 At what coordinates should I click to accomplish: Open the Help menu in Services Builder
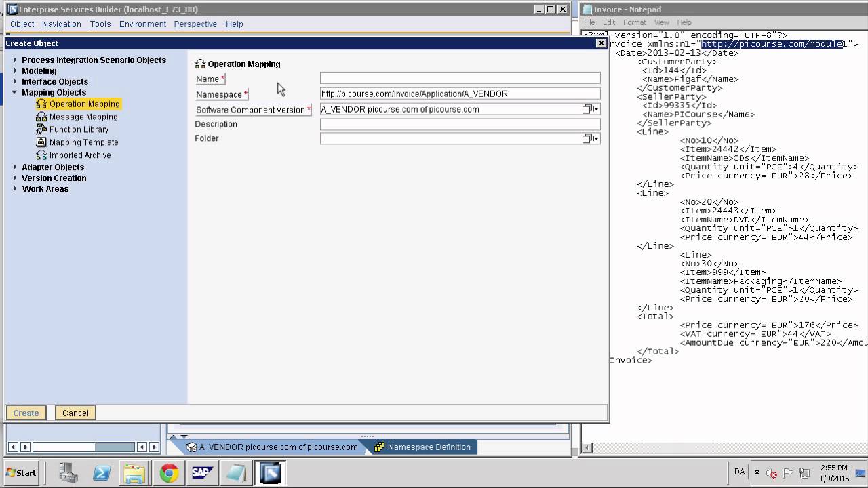coord(234,24)
